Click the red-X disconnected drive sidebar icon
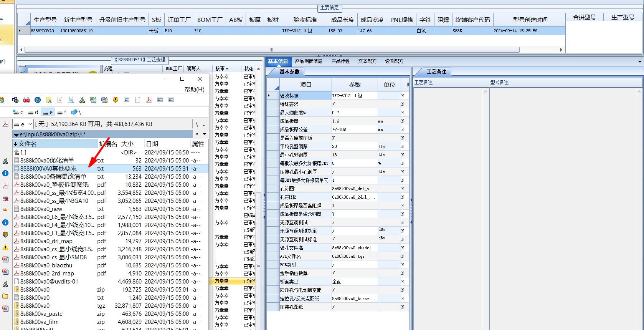 (5, 199)
